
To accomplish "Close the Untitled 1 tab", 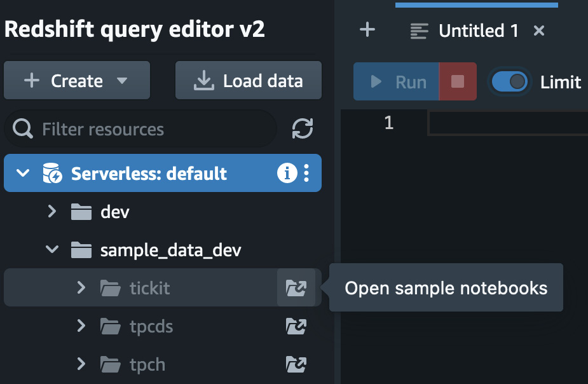I will [x=539, y=31].
